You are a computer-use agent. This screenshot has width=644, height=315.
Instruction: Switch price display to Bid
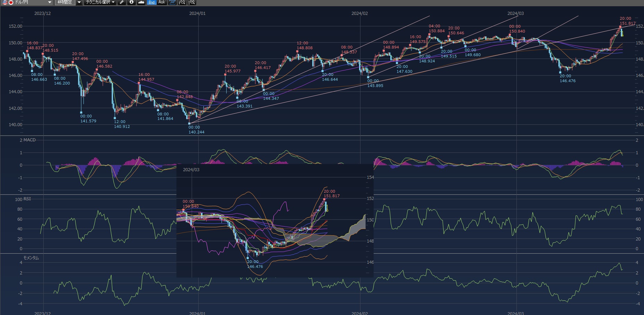151,2
